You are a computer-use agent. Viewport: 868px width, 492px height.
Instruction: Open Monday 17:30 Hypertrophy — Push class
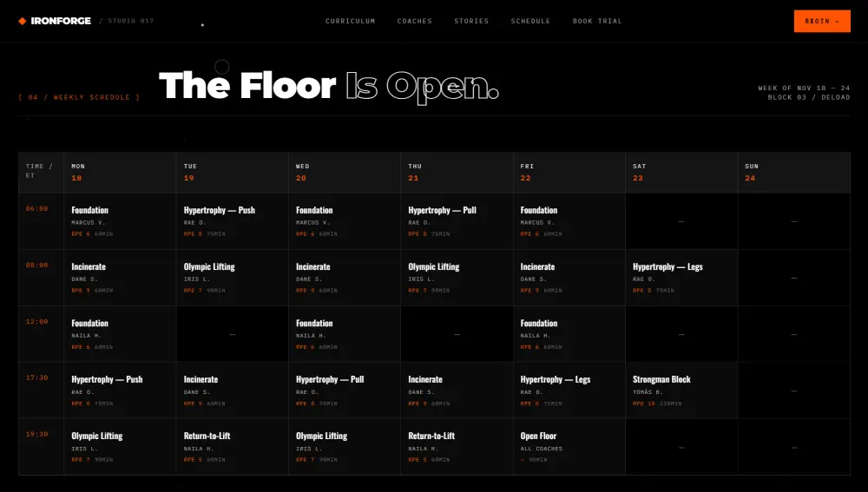point(120,390)
